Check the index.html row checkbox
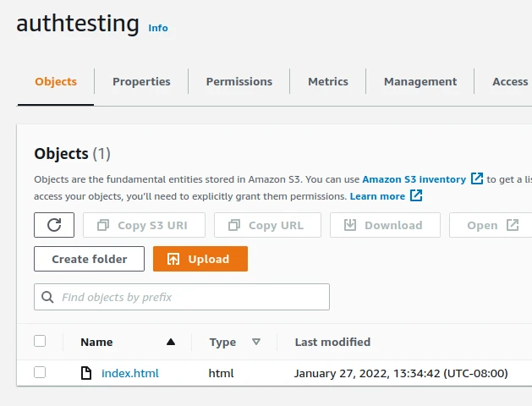The image size is (532, 406). point(40,373)
